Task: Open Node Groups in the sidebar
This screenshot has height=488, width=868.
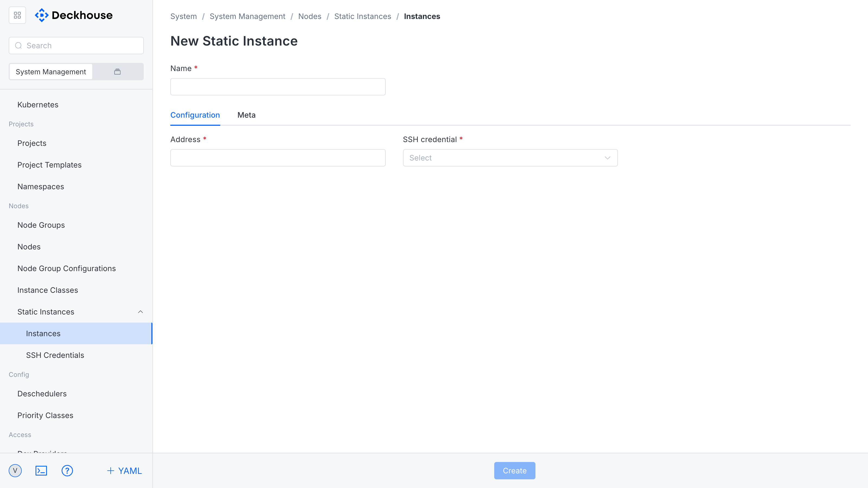Action: [76, 225]
